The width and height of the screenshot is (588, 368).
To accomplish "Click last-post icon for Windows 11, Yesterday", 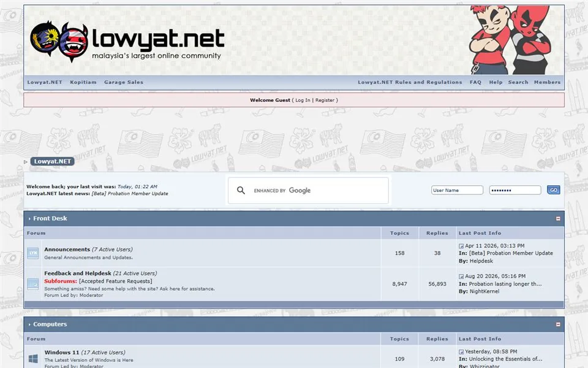I will (461, 352).
